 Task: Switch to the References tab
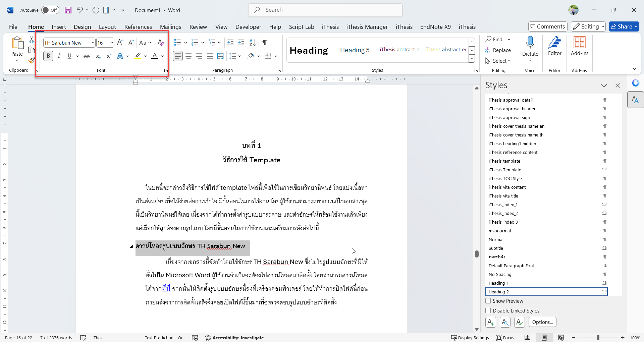coord(138,27)
